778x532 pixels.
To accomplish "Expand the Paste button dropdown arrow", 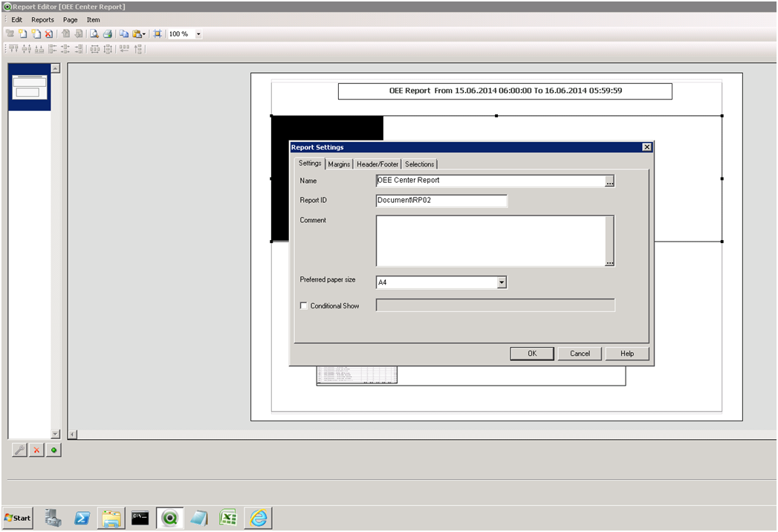I will [144, 34].
